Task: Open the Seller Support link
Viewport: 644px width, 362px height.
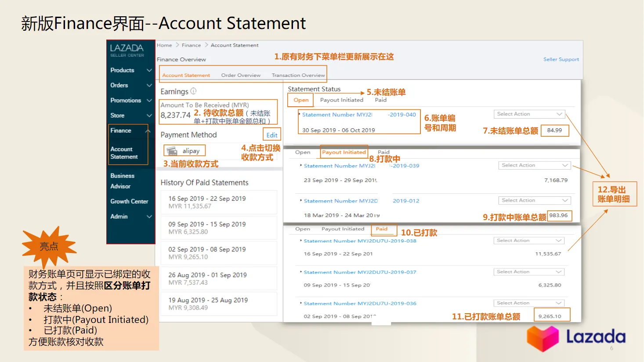Action: coord(561,59)
